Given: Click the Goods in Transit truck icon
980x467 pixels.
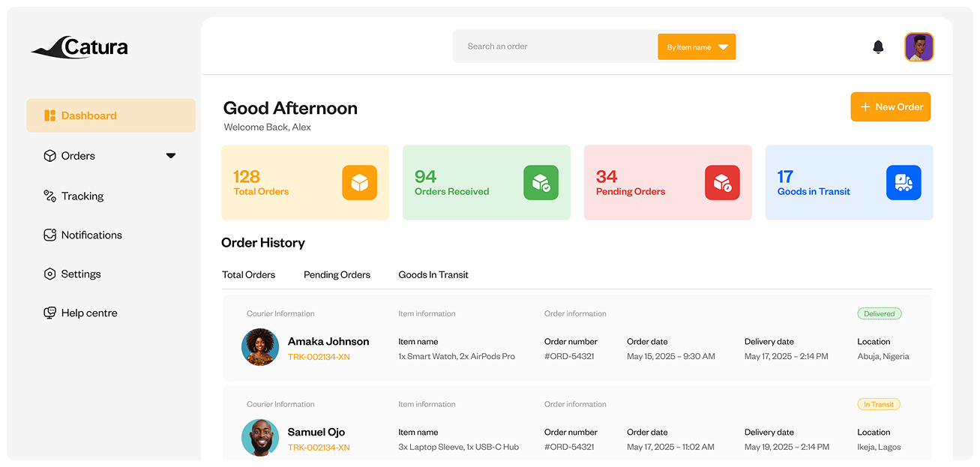Looking at the screenshot, I should tap(904, 183).
